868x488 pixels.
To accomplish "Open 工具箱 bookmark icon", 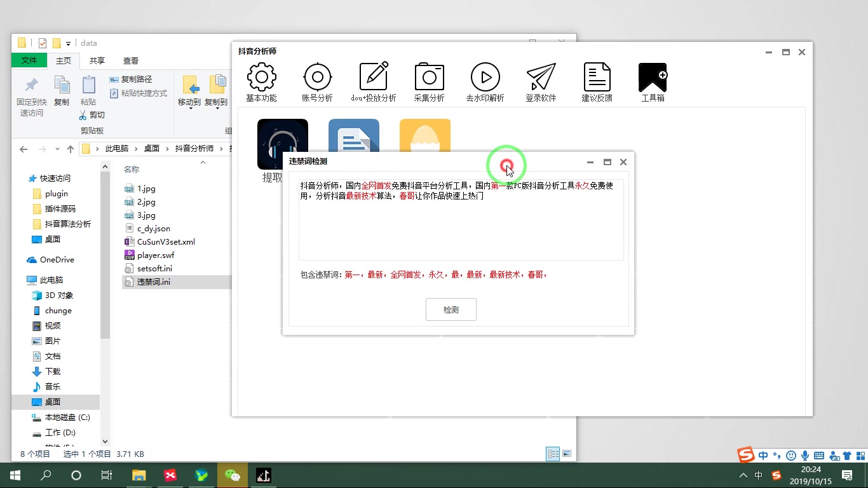I will tap(653, 78).
